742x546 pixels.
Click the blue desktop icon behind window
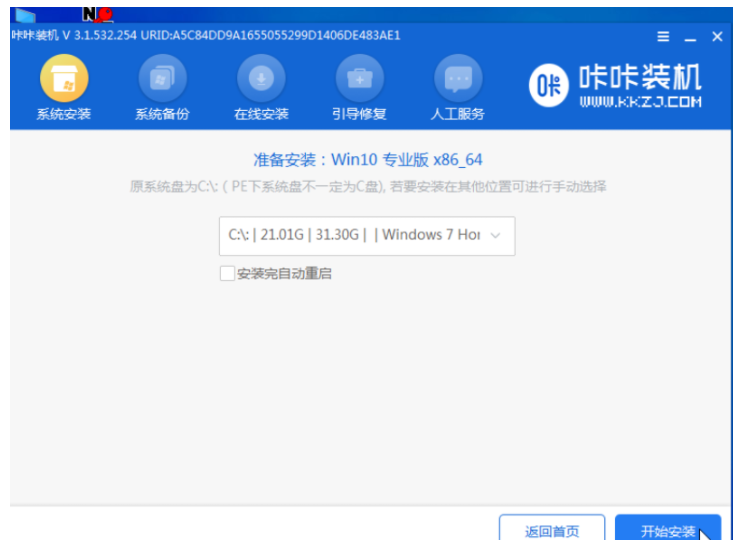click(25, 16)
